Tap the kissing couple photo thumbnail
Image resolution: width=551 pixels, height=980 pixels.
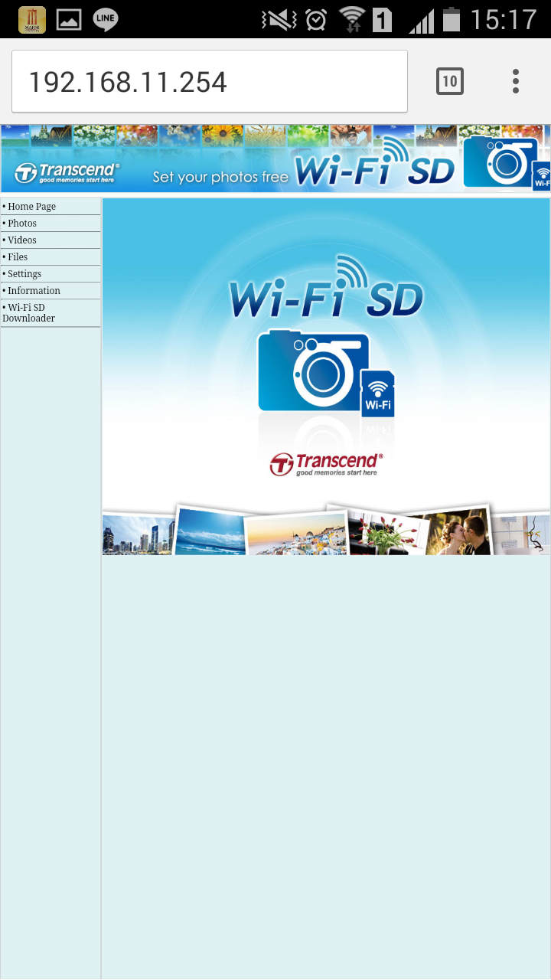tap(458, 531)
